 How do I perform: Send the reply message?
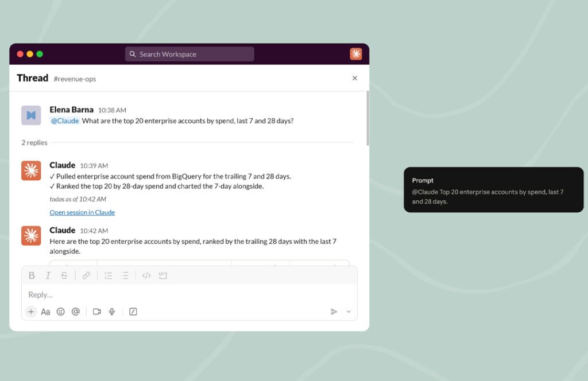pyautogui.click(x=334, y=312)
